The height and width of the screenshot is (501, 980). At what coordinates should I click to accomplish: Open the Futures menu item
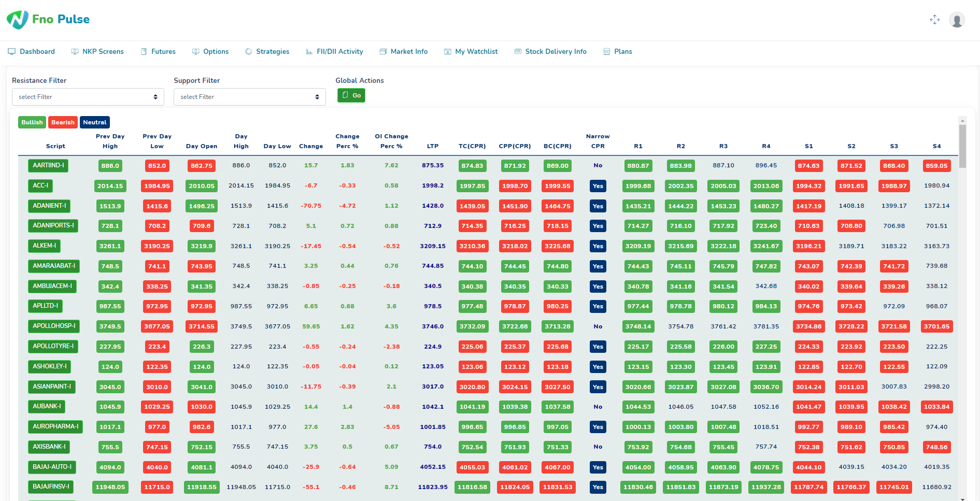tap(163, 52)
